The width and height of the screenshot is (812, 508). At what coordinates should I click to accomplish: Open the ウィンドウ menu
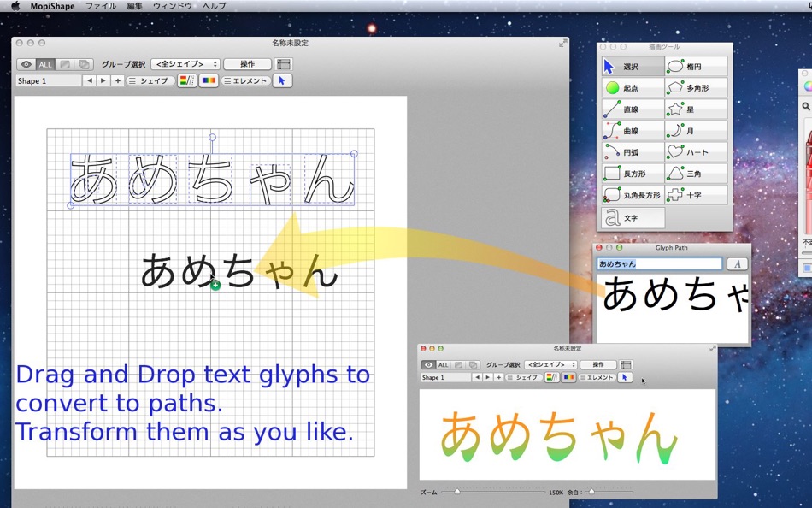tap(173, 6)
